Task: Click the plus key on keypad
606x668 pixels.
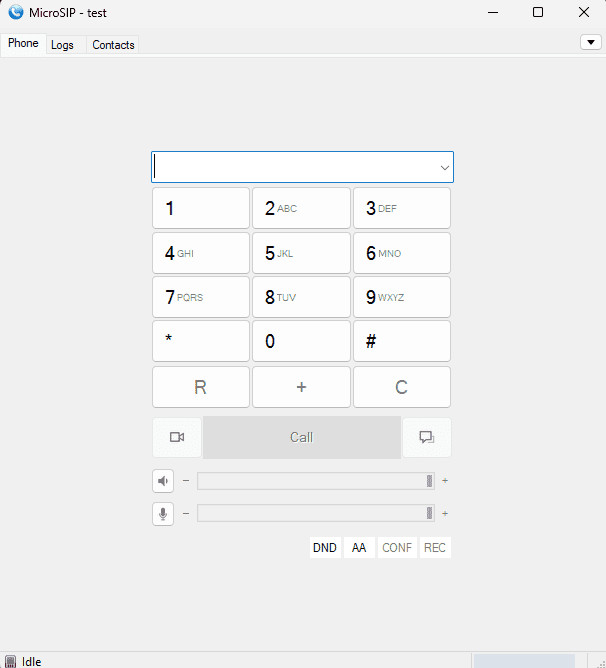Action: coord(301,387)
